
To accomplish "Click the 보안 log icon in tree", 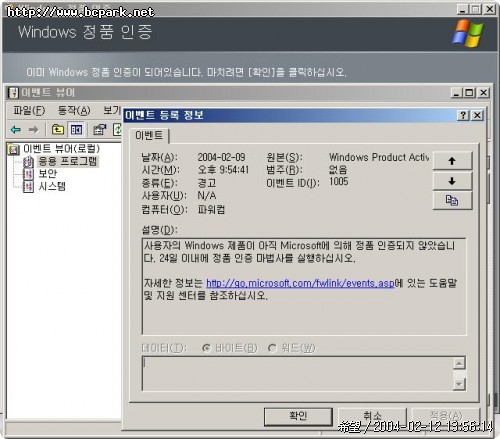I will click(x=28, y=174).
